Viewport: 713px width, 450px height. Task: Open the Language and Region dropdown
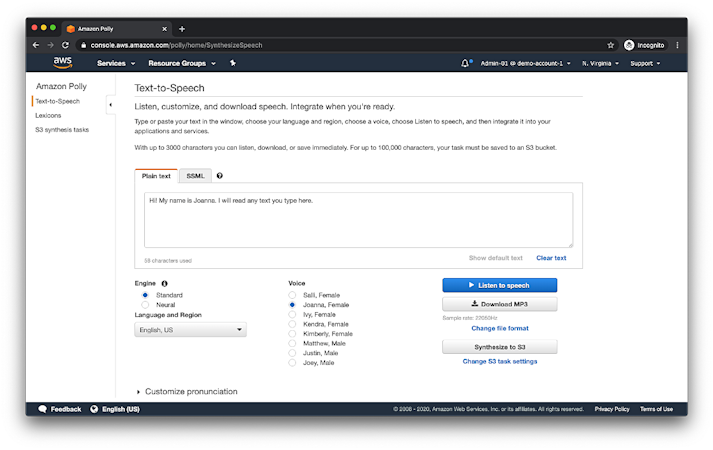(x=191, y=330)
